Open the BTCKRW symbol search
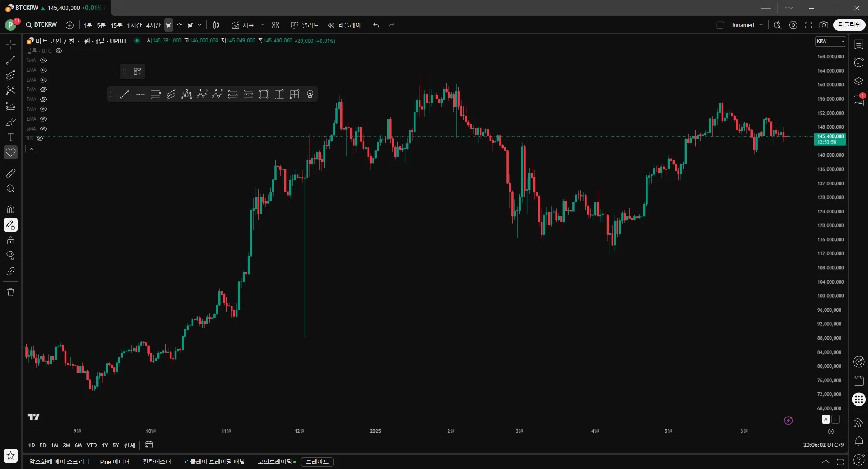Viewport: 868px width, 469px height. [42, 25]
